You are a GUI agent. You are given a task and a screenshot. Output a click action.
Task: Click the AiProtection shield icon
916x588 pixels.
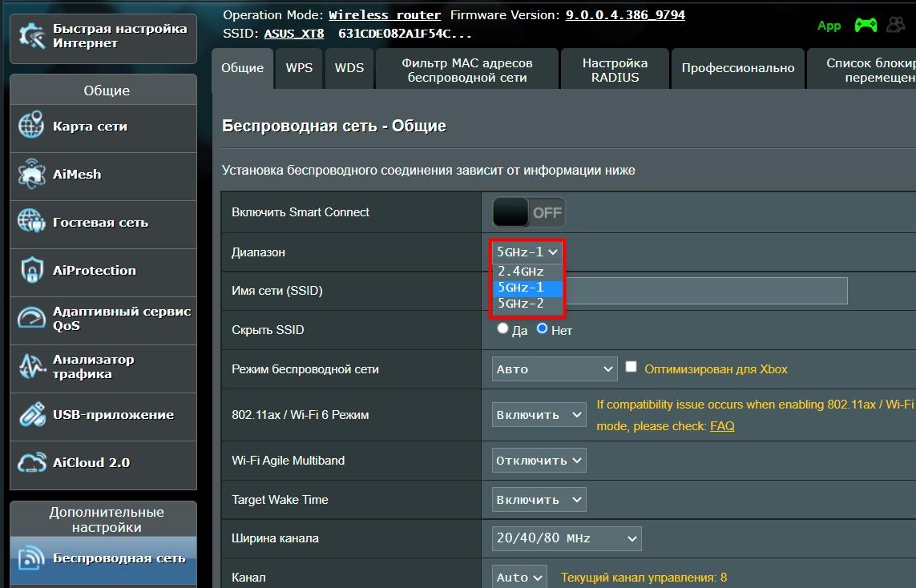click(x=31, y=270)
